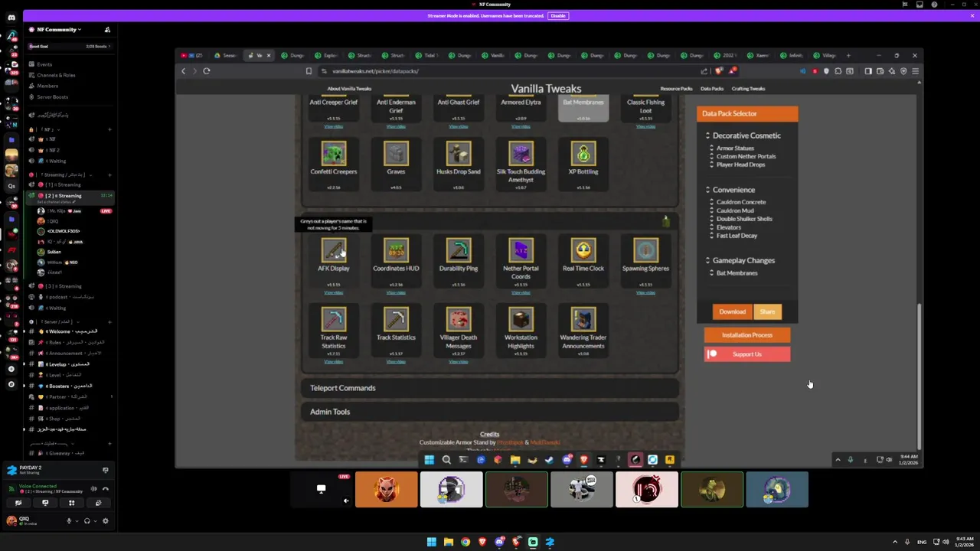Open headphone output options chevron
Image resolution: width=980 pixels, height=551 pixels.
click(x=95, y=521)
